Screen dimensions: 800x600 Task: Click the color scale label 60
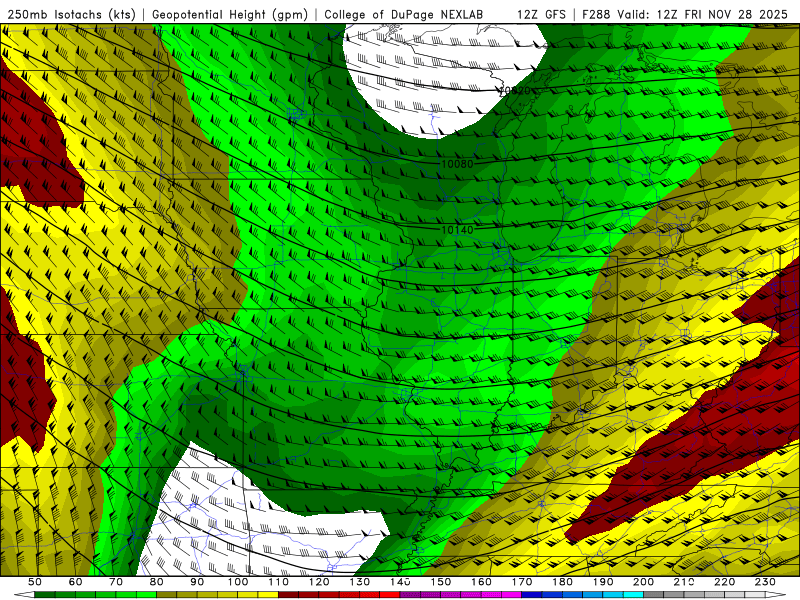coord(76,582)
